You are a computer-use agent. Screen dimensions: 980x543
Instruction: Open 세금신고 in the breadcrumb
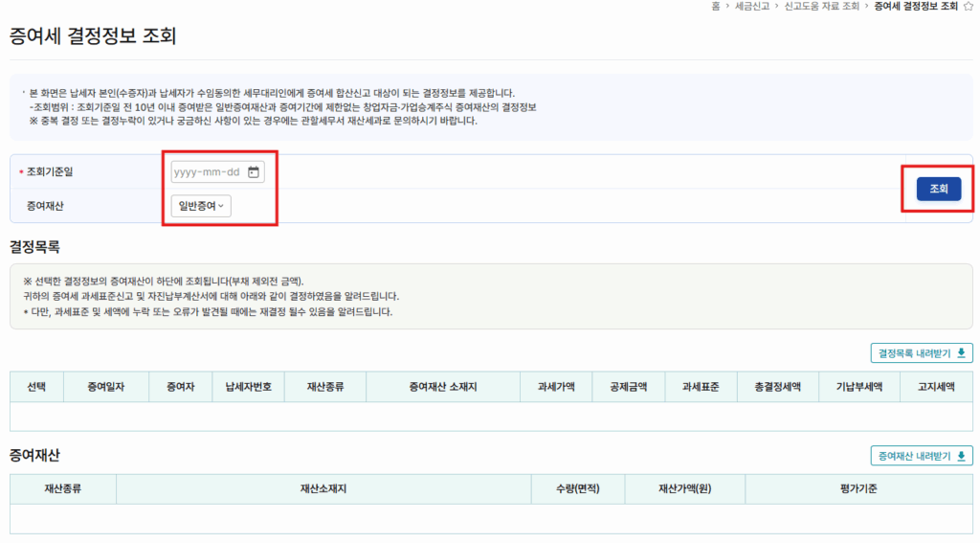tap(753, 6)
